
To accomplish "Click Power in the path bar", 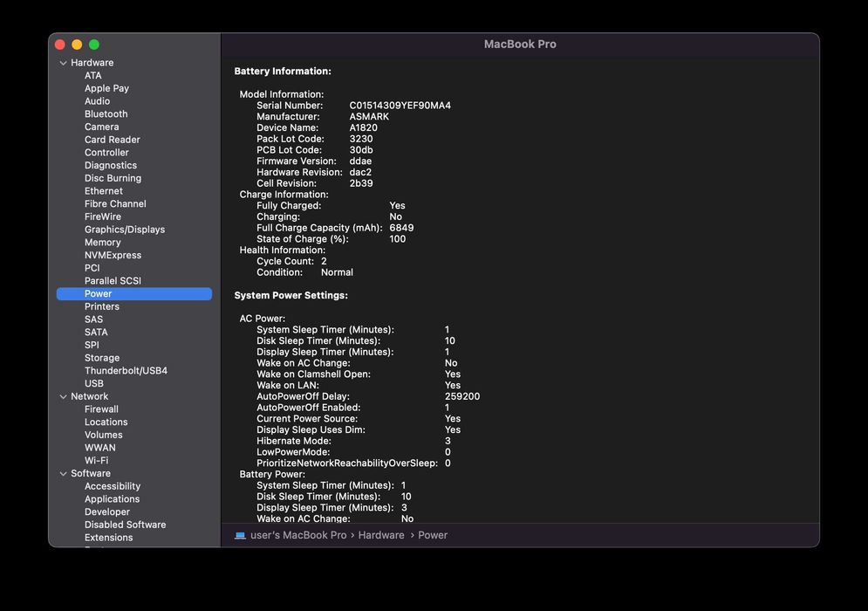I will tap(433, 535).
